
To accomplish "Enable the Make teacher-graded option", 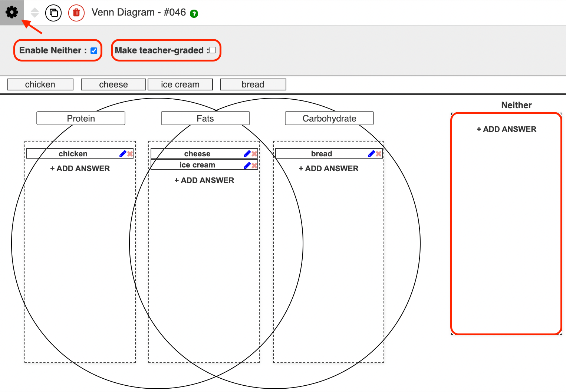I will point(212,50).
